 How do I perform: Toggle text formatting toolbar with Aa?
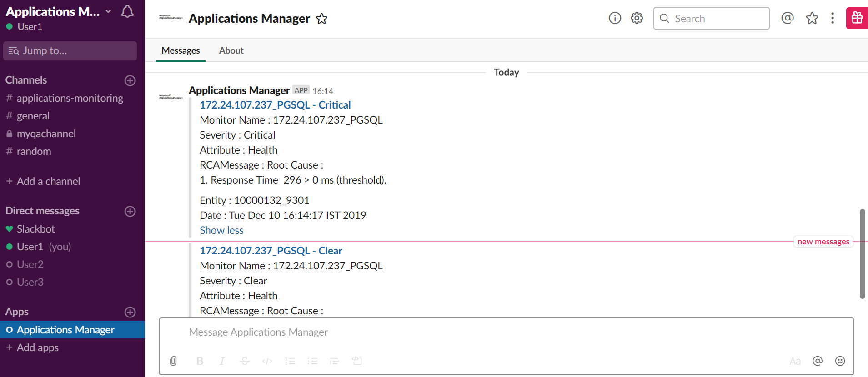click(x=795, y=361)
